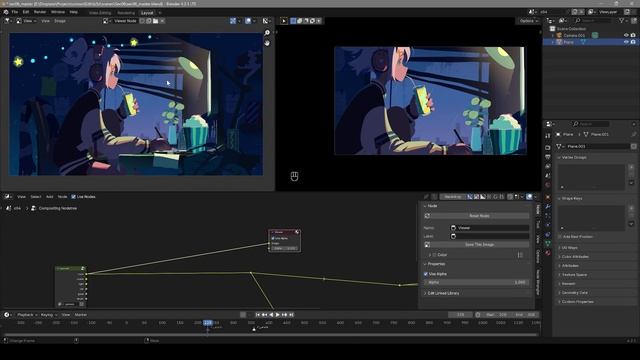
Task: Click the Save This Image icon
Action: click(427, 244)
